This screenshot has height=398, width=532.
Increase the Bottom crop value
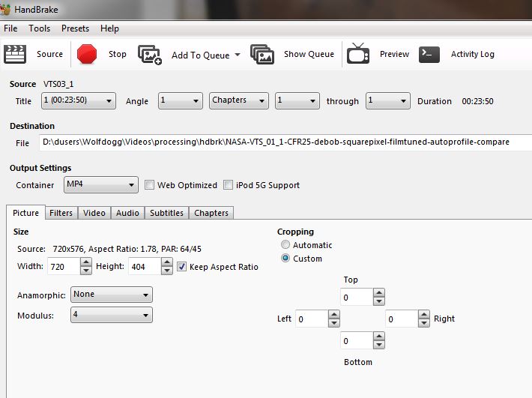coord(379,337)
